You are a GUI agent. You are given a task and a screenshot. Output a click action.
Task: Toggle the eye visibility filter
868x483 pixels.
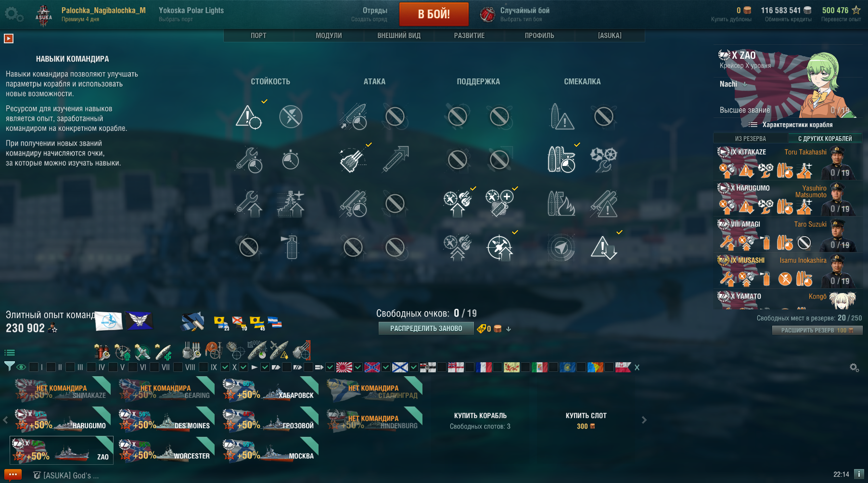[x=21, y=367]
